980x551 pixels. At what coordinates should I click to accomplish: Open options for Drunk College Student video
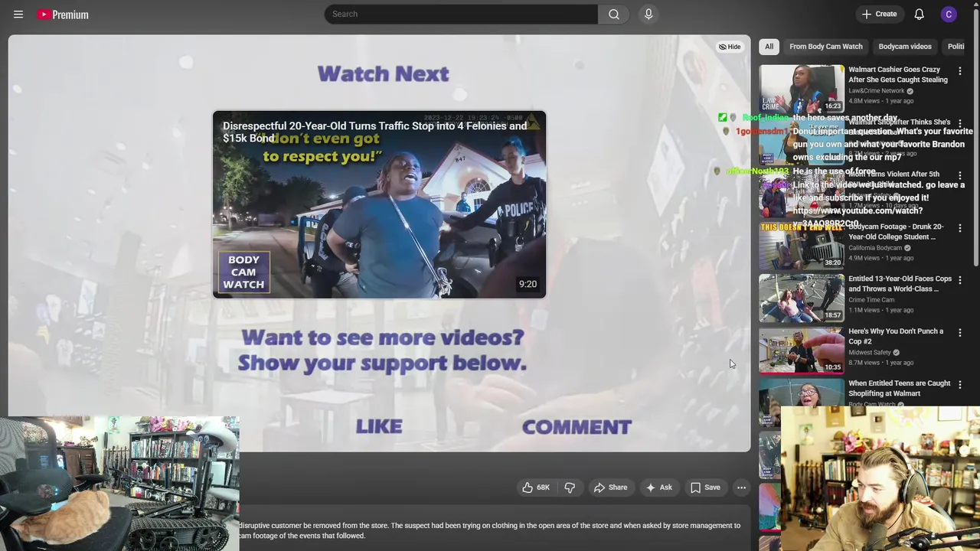960,228
